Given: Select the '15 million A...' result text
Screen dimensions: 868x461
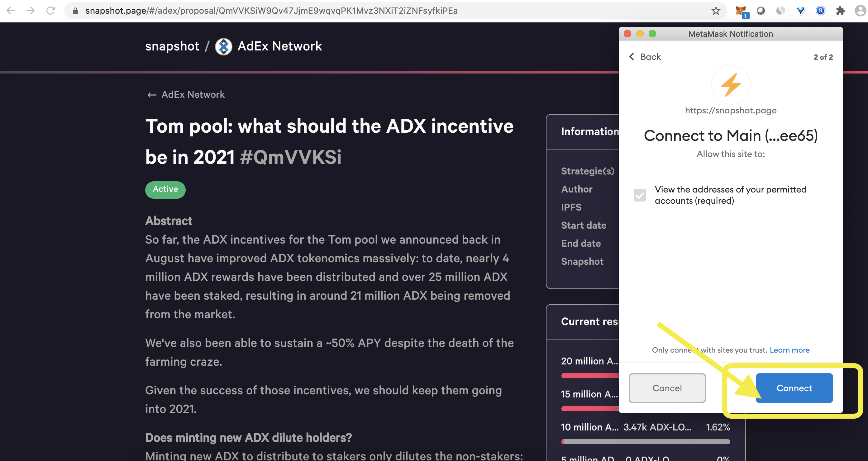Looking at the screenshot, I should (x=590, y=394).
